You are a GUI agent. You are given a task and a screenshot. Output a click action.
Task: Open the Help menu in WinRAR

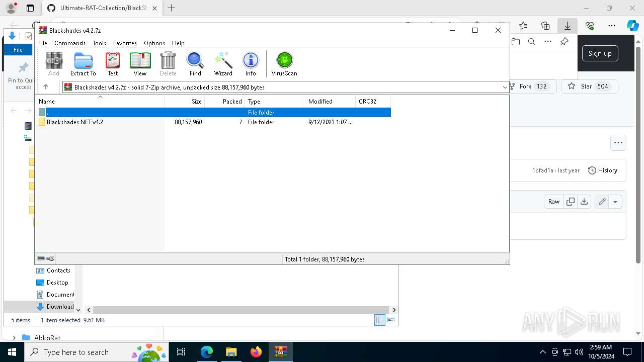[x=178, y=43]
